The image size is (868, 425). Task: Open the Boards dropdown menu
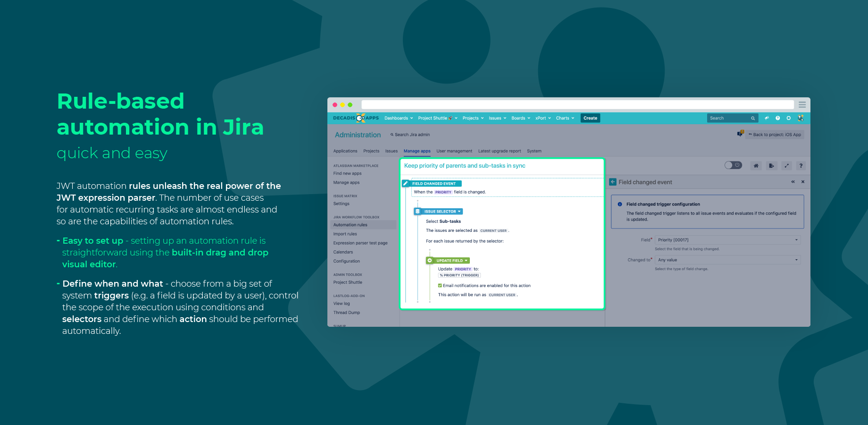[x=521, y=118]
